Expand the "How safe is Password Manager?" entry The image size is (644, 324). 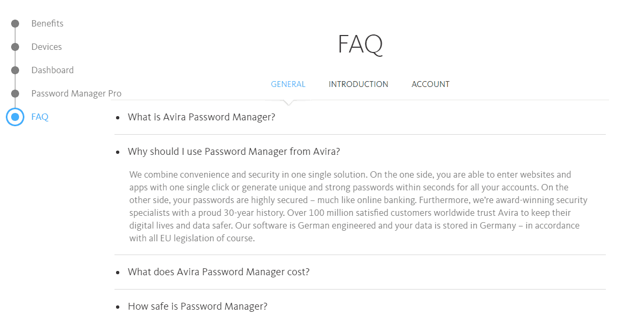(x=197, y=306)
